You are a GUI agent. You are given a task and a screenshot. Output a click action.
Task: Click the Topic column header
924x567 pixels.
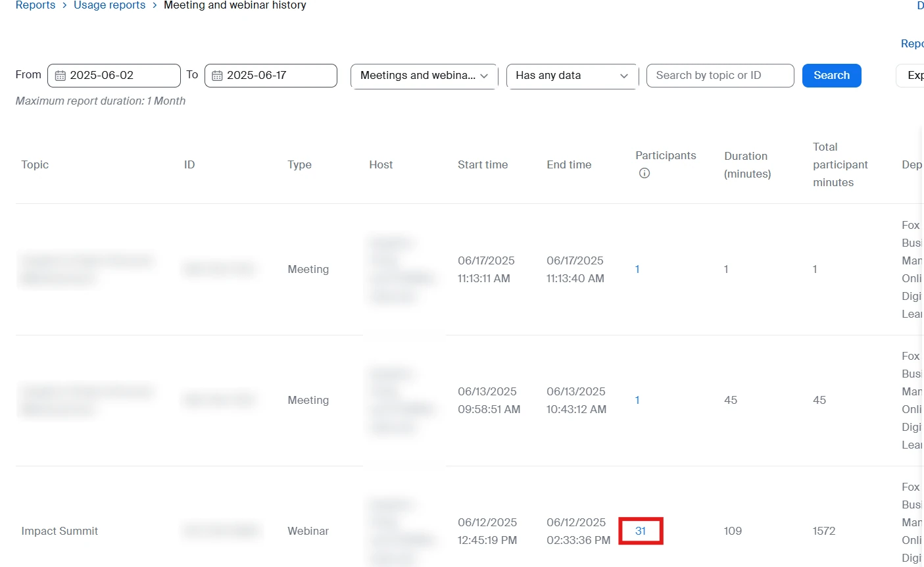pyautogui.click(x=35, y=164)
